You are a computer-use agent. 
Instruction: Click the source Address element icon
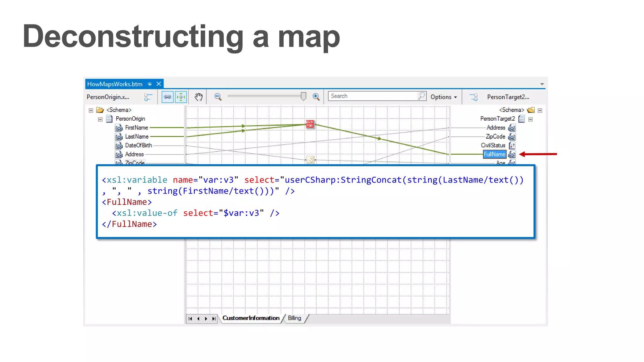click(x=119, y=154)
